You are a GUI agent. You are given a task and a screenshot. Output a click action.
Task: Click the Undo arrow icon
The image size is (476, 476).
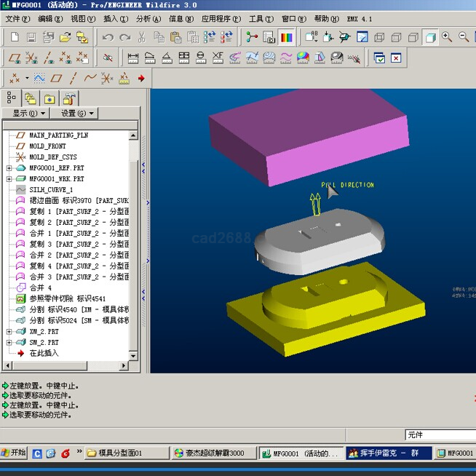(x=108, y=36)
